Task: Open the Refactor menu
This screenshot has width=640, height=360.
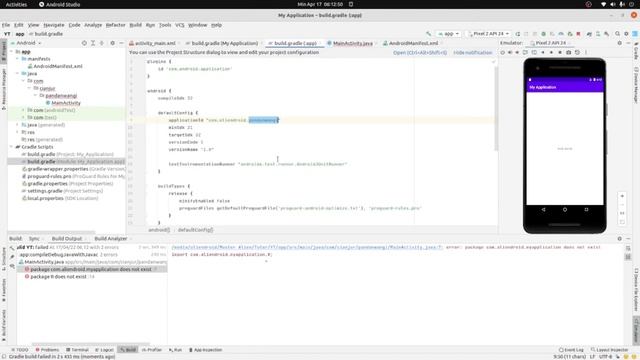Action: (x=116, y=25)
